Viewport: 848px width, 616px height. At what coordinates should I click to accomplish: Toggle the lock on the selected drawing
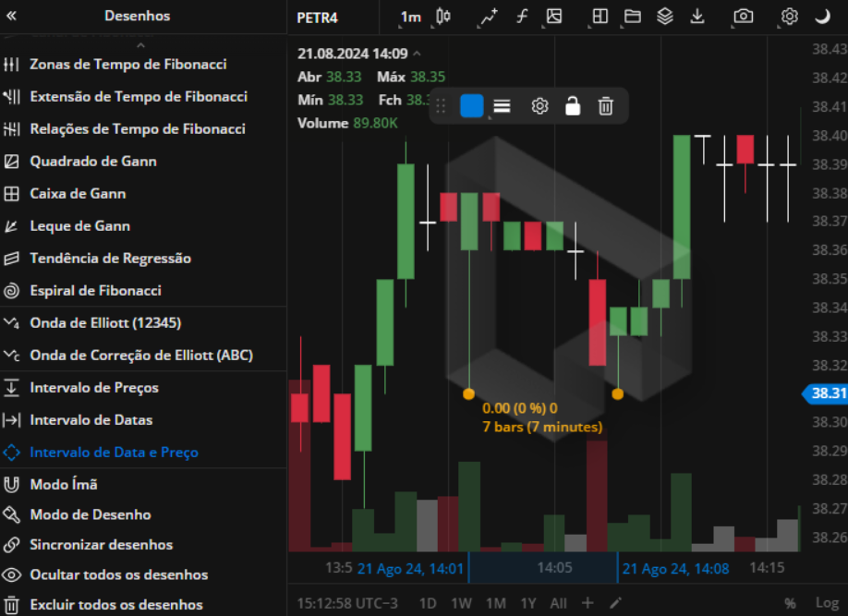click(x=573, y=106)
